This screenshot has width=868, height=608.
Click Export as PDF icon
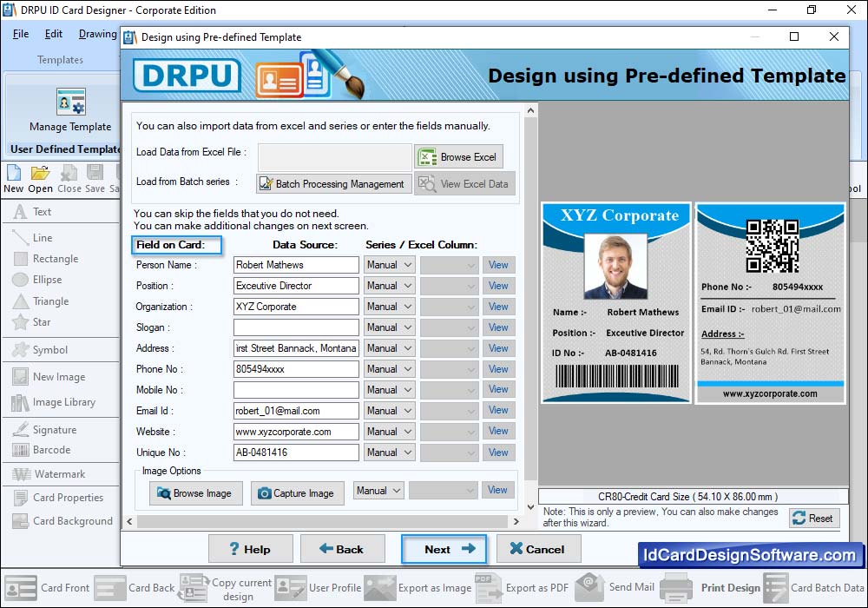485,587
